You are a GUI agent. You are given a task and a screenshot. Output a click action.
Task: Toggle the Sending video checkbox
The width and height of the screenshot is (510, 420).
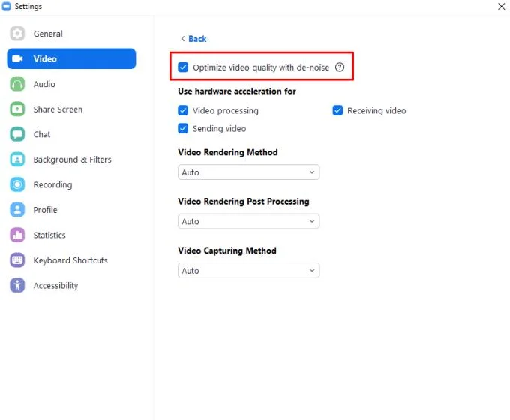click(183, 128)
